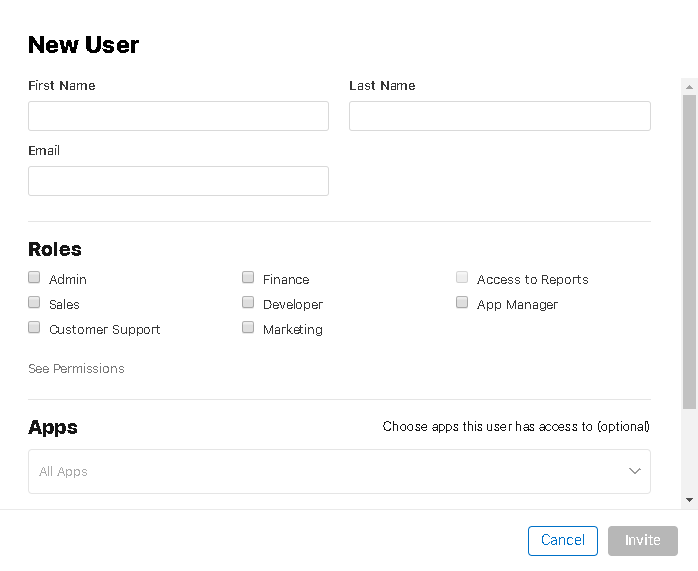
Task: Click the Invite button
Action: [x=643, y=541]
